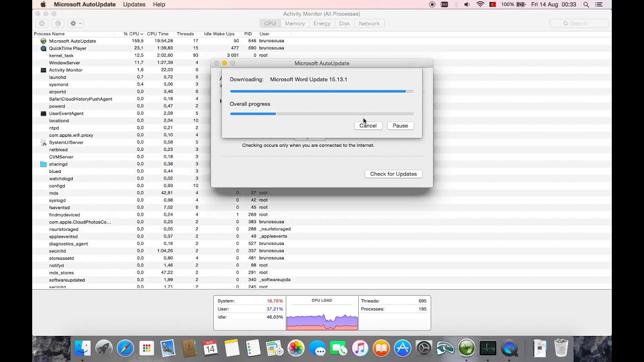The width and height of the screenshot is (644, 362).
Task: Open the Trash in the Dock
Action: tap(561, 348)
